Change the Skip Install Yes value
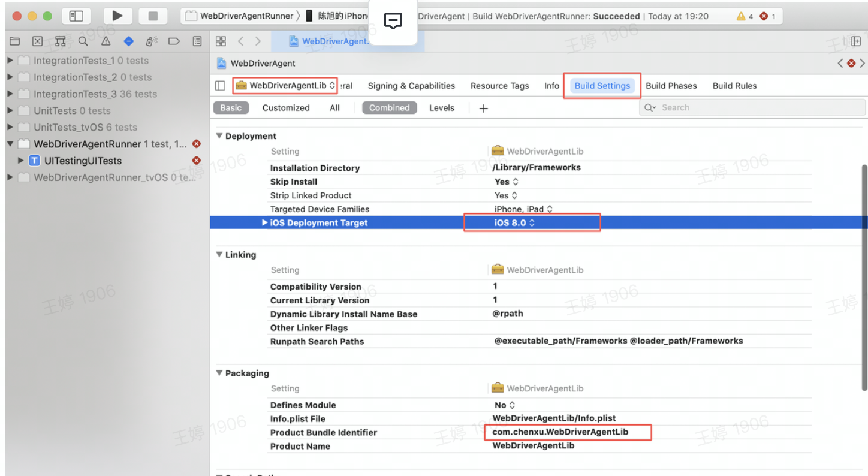 (507, 182)
